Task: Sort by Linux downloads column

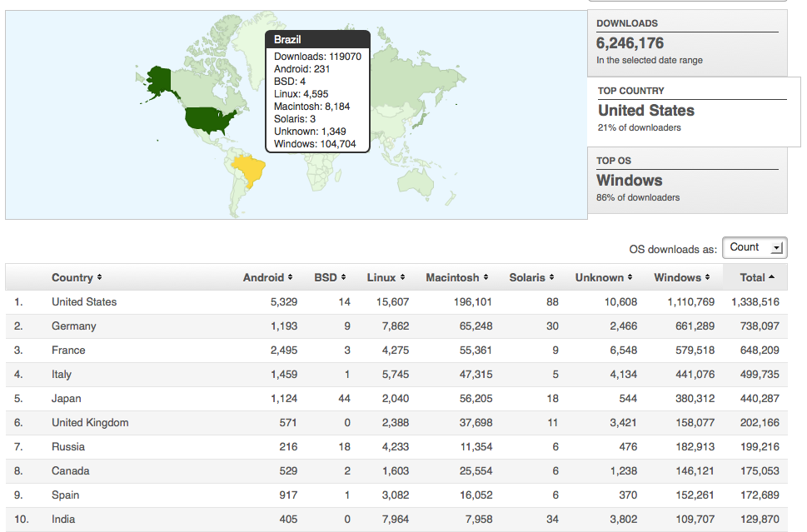Action: pyautogui.click(x=386, y=277)
